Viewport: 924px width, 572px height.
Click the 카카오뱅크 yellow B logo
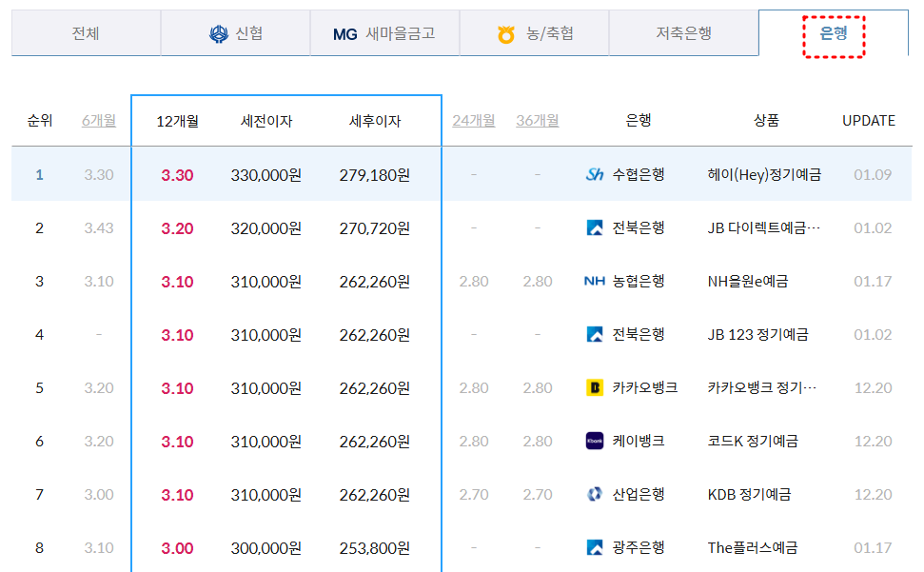click(x=595, y=387)
